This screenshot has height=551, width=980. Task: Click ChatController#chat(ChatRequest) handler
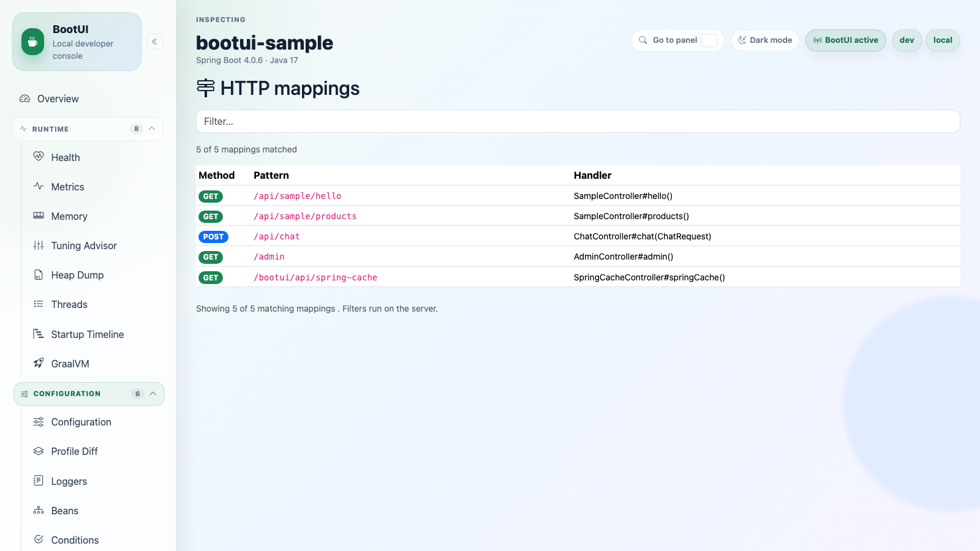pyautogui.click(x=643, y=236)
